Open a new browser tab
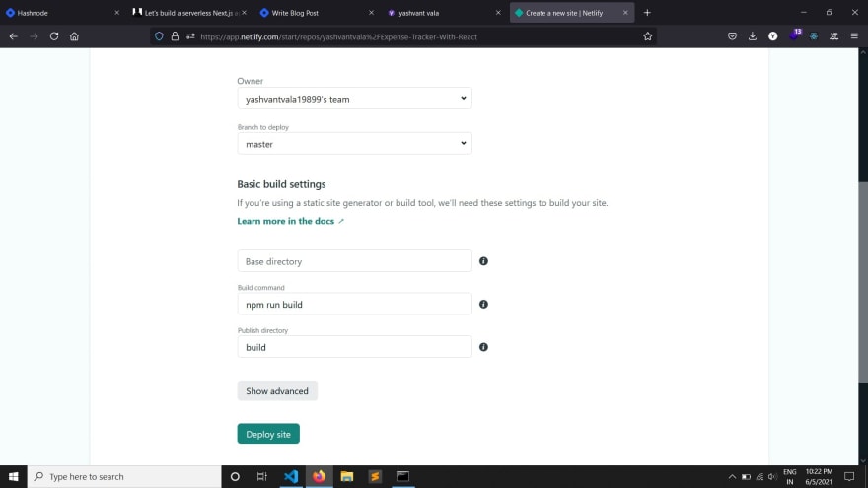 click(647, 12)
